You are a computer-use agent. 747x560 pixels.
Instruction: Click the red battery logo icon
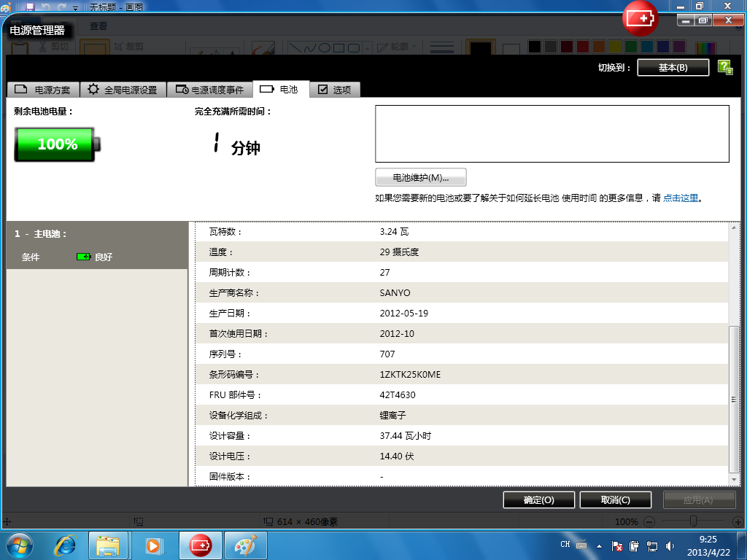point(640,18)
